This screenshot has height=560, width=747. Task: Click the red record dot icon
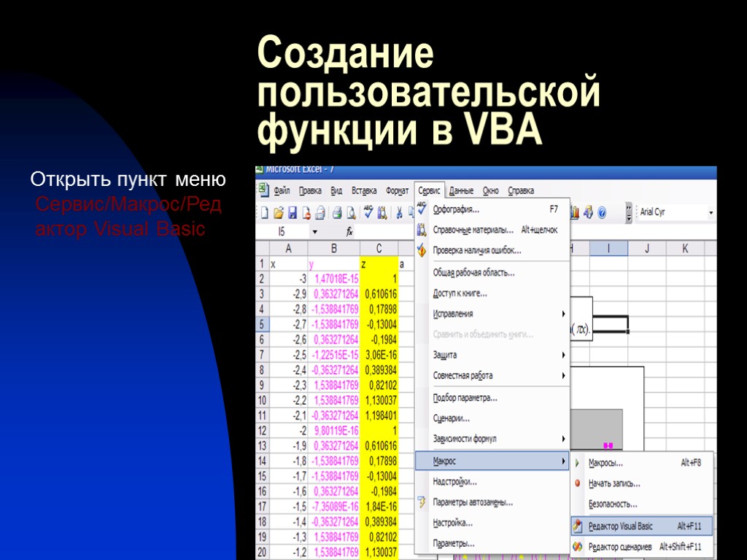point(578,483)
